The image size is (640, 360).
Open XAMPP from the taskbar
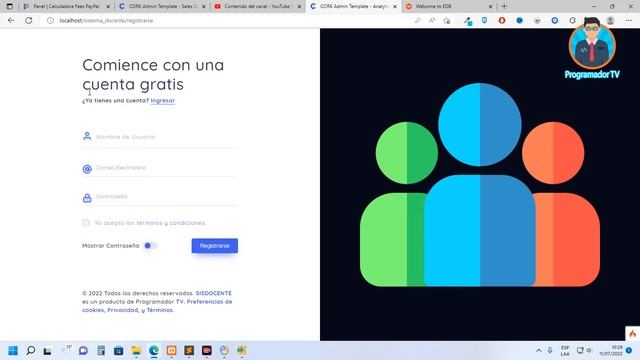[171, 351]
